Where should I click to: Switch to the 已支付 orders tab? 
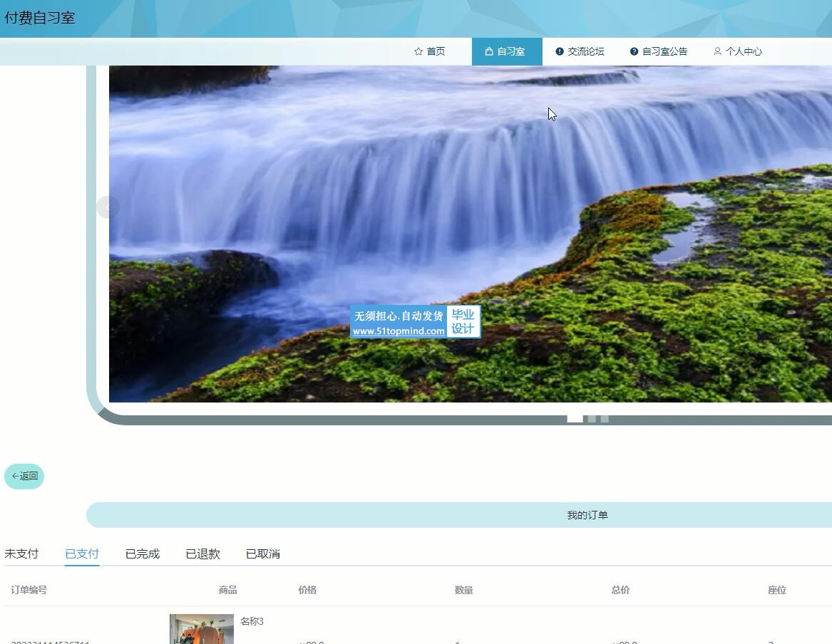pos(82,554)
